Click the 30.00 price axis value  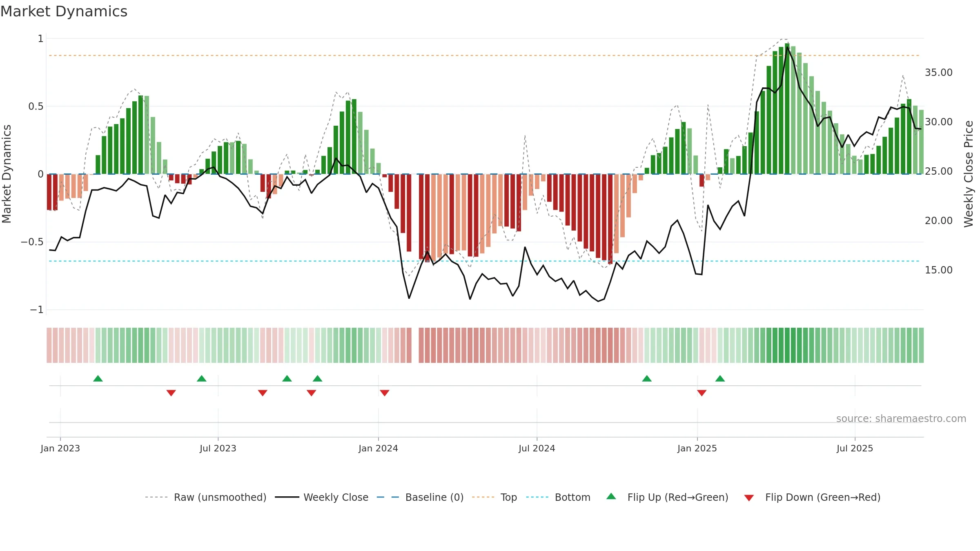click(x=939, y=122)
